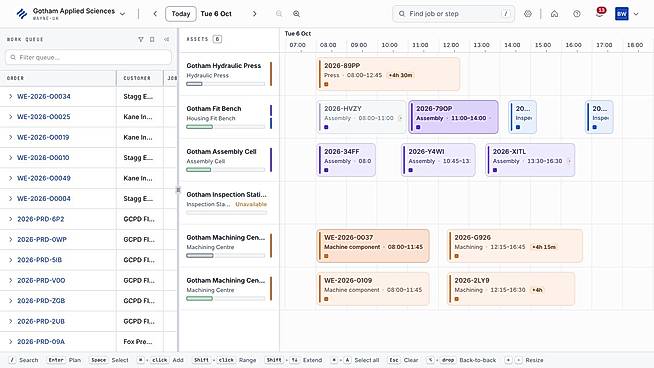Click the small square icon in 2026-G926 block

coord(457,256)
